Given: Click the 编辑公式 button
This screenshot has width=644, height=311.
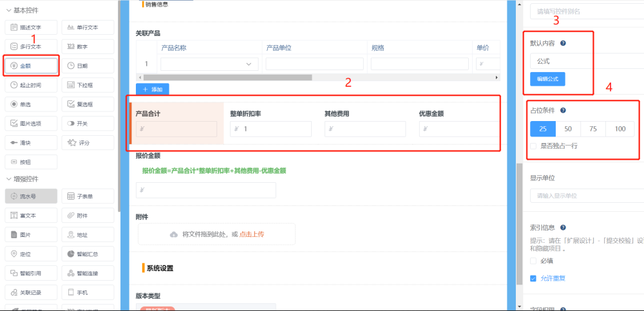Looking at the screenshot, I should point(547,79).
